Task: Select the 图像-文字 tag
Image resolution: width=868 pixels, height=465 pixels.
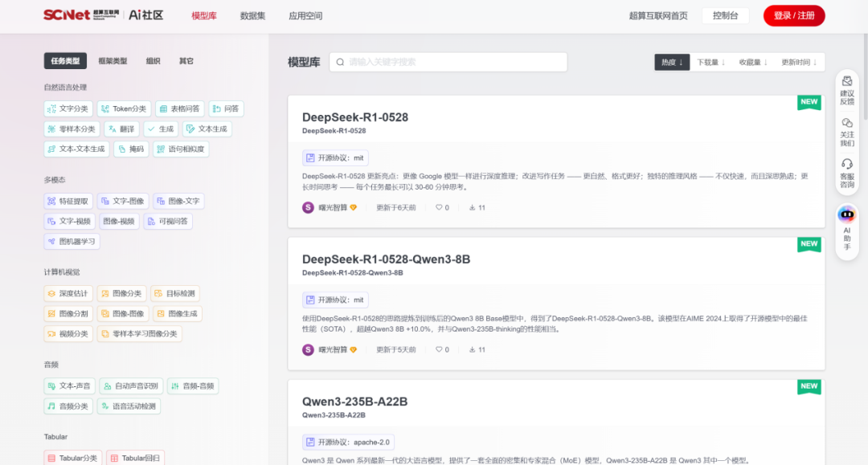Action: tap(178, 202)
